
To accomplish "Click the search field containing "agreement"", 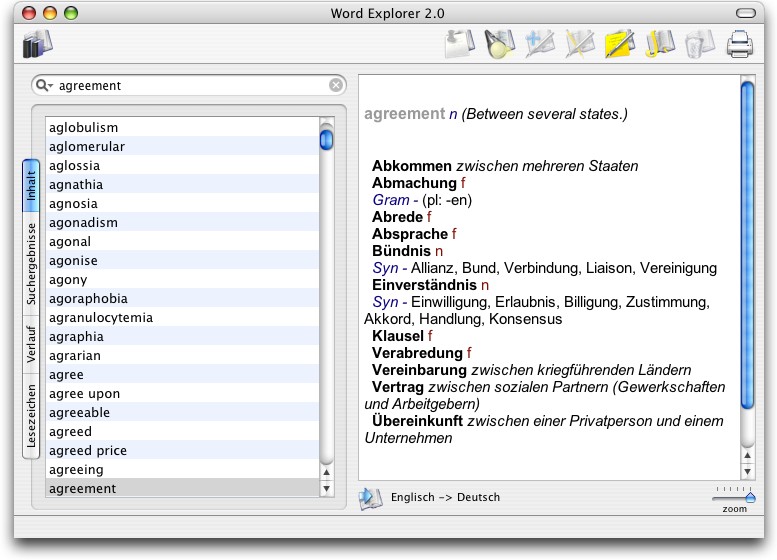I will [x=190, y=86].
